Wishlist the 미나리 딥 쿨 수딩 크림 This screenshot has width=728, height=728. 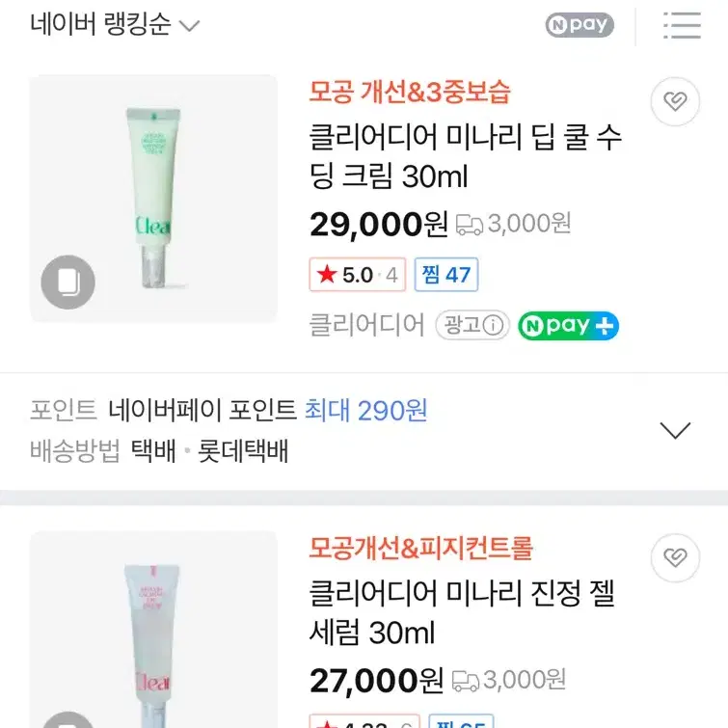coord(675,101)
